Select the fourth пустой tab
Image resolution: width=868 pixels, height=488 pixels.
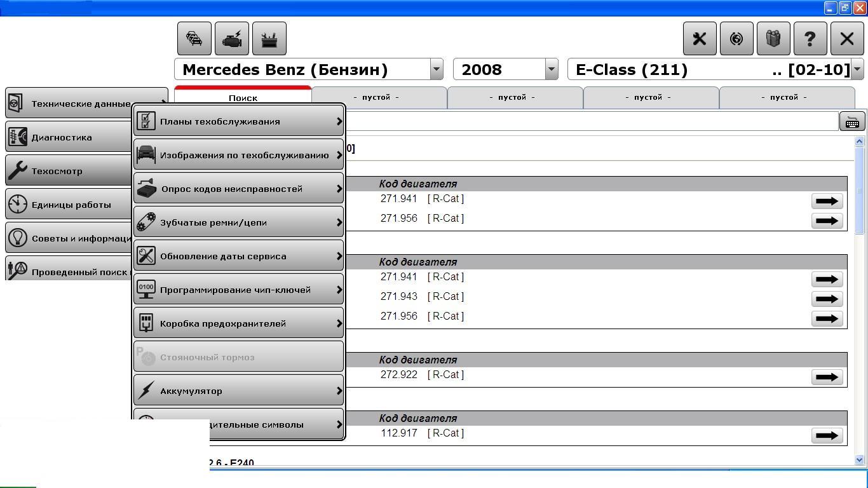pyautogui.click(x=787, y=97)
